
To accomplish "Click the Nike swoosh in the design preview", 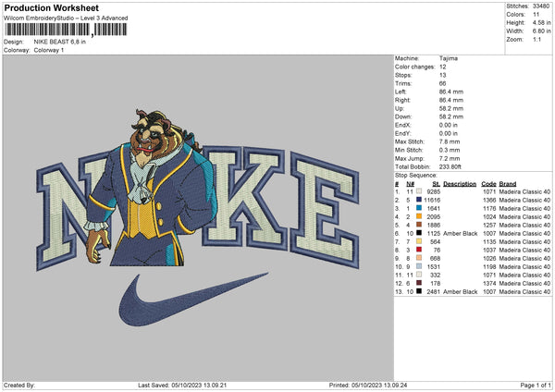I will pyautogui.click(x=193, y=299).
